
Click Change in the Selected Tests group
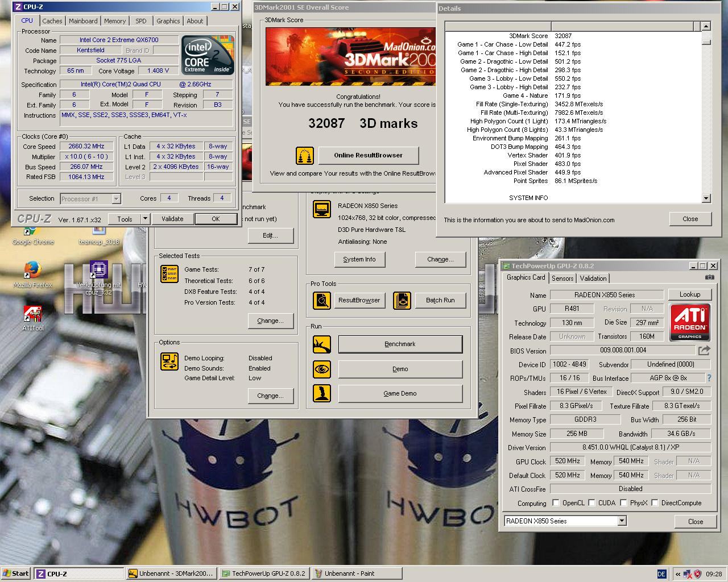270,321
